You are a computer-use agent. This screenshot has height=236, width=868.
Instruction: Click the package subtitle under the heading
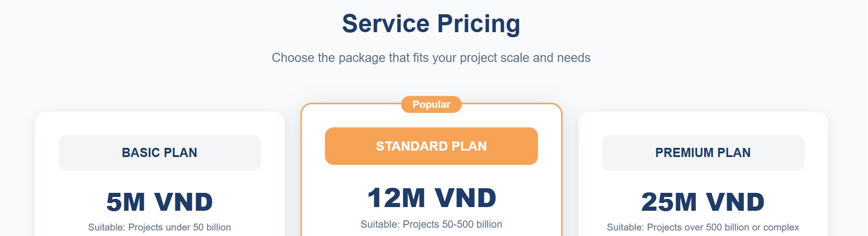click(431, 58)
